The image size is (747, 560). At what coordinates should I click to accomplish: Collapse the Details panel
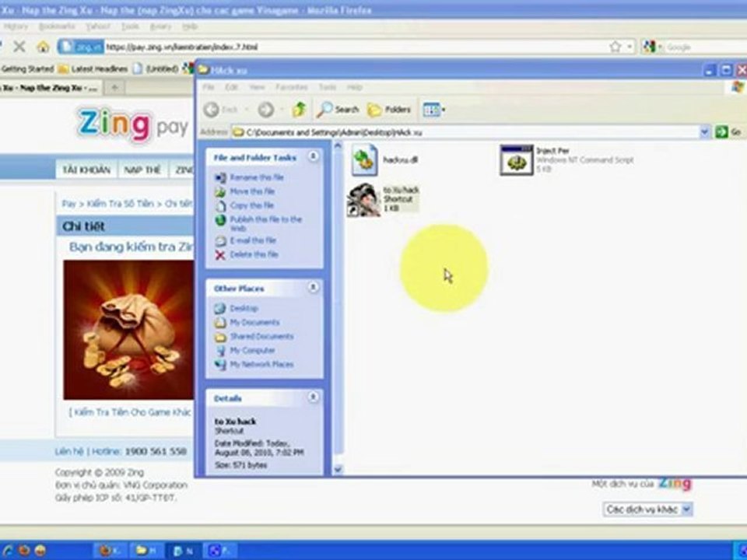pyautogui.click(x=313, y=397)
